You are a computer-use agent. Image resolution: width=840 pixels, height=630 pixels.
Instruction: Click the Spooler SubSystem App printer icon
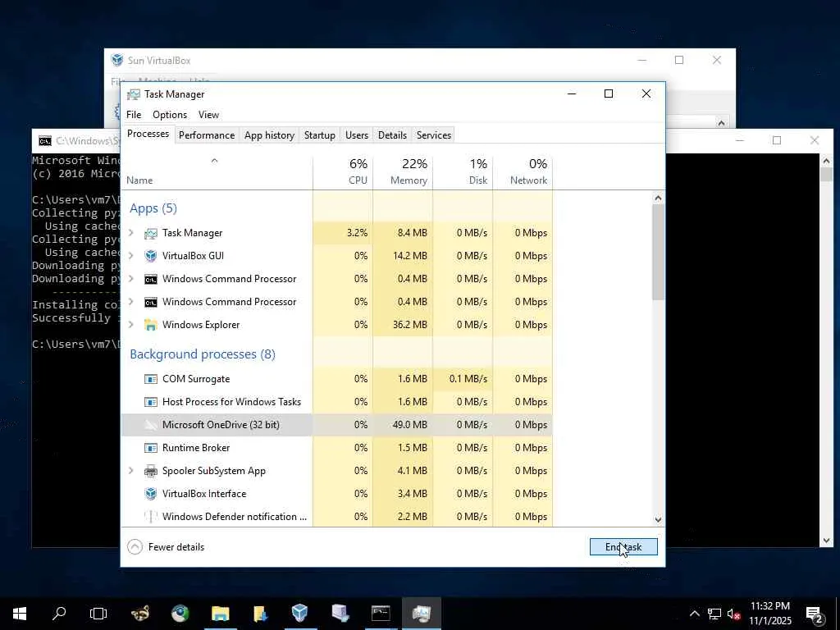151,471
